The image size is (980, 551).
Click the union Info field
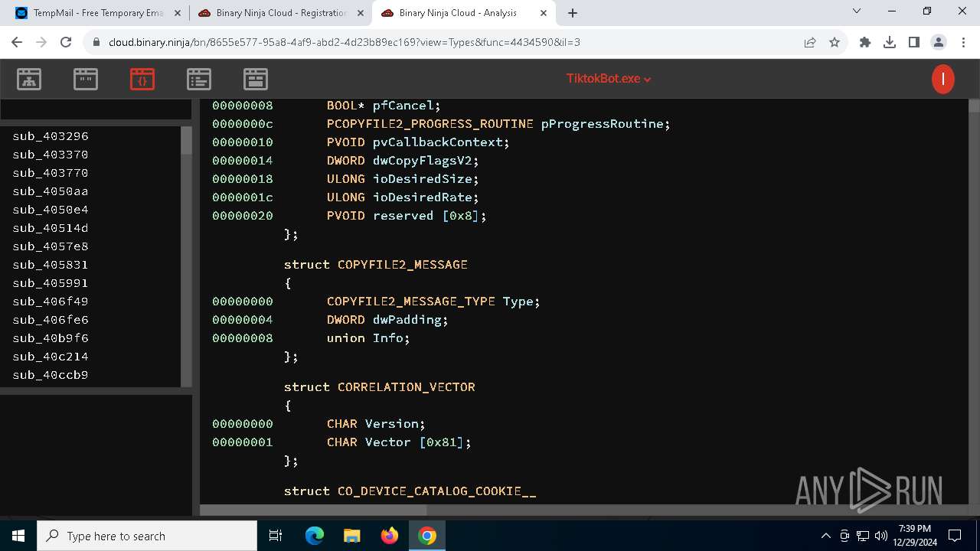click(x=368, y=338)
